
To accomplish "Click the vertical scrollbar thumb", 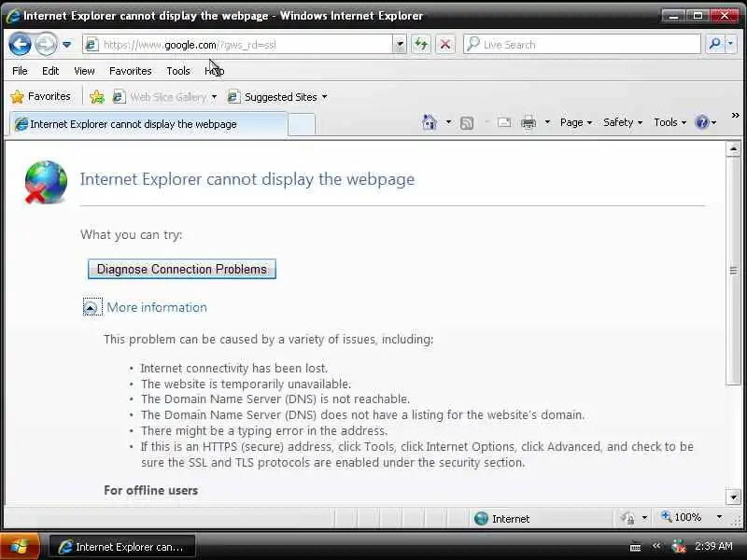I will 733,271.
